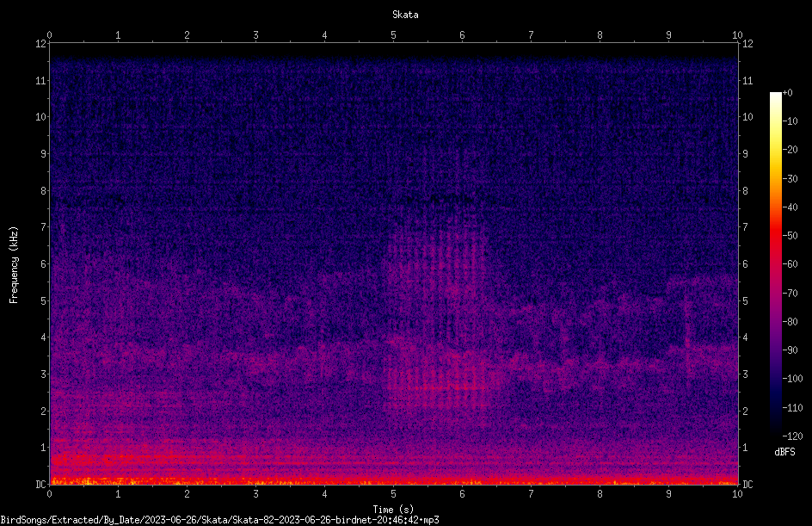Viewport: 812px width, 526px height.
Task: Click the "2" tick label on the bottom time axis
Action: point(187,494)
